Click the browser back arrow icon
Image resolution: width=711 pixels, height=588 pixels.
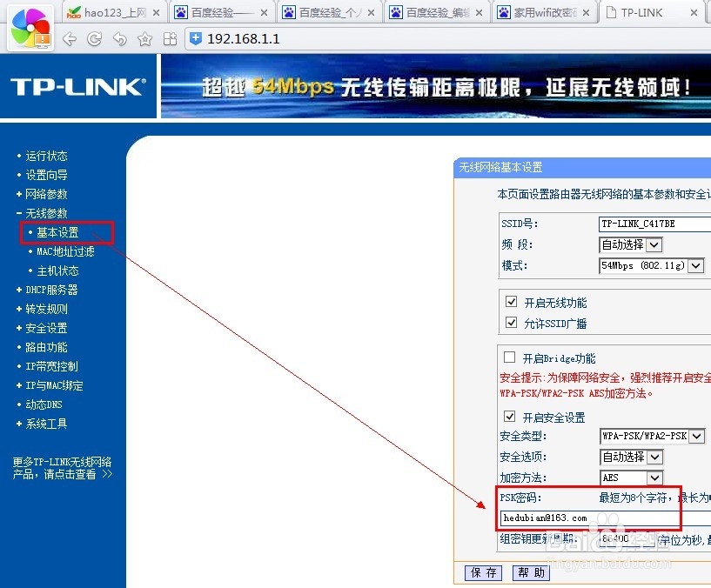tap(70, 39)
